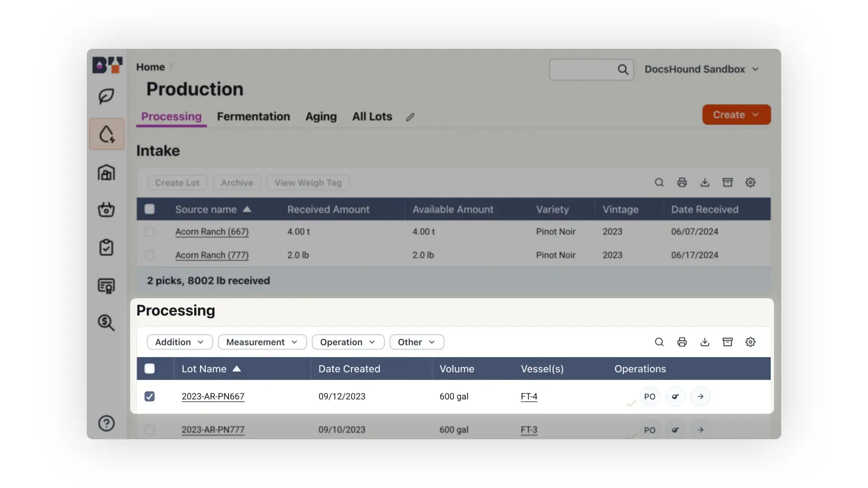Click the pencil edit icon next to All Lots
The width and height of the screenshot is (868, 488).
tap(410, 116)
